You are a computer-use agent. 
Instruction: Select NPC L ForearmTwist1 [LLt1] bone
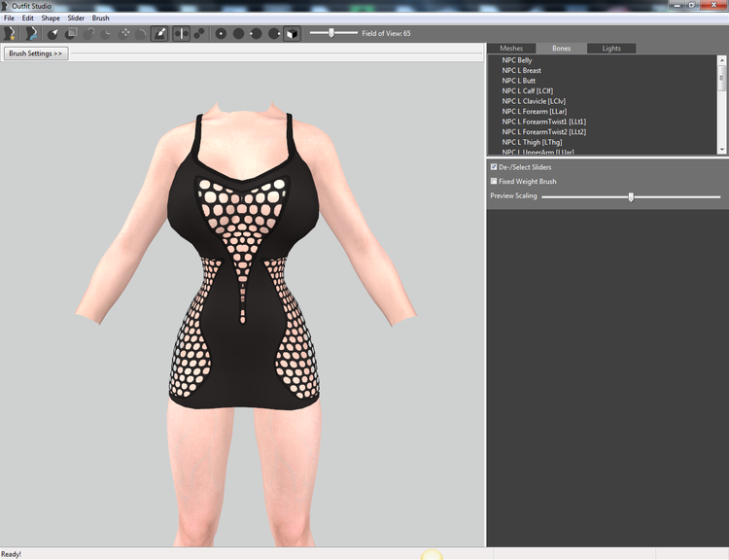point(544,122)
